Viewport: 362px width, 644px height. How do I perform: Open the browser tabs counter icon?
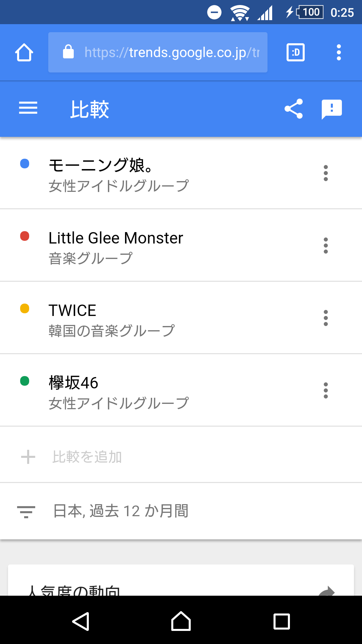(296, 52)
